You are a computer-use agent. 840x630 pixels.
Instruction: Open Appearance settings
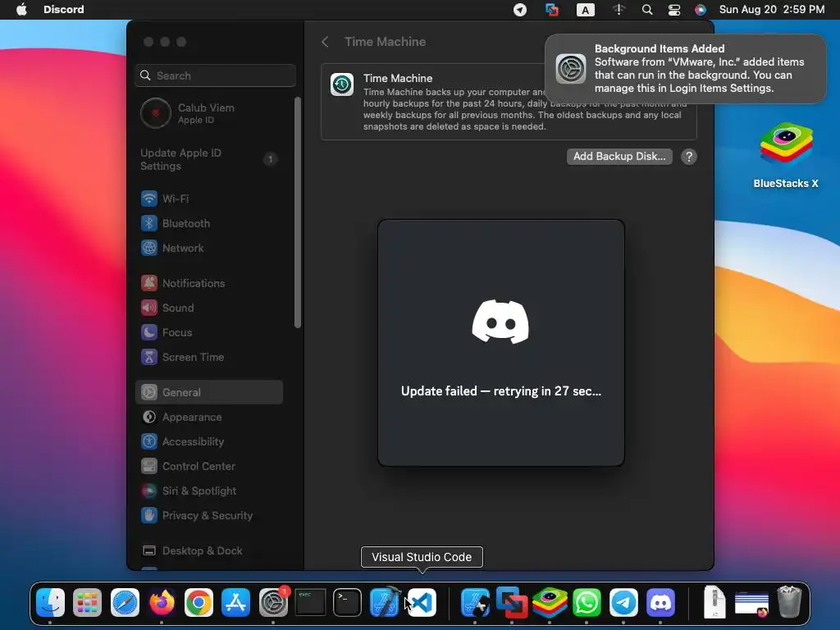pyautogui.click(x=209, y=418)
